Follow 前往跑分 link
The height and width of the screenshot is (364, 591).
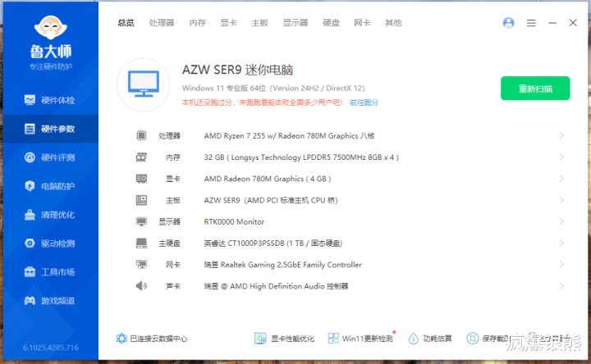pyautogui.click(x=364, y=102)
